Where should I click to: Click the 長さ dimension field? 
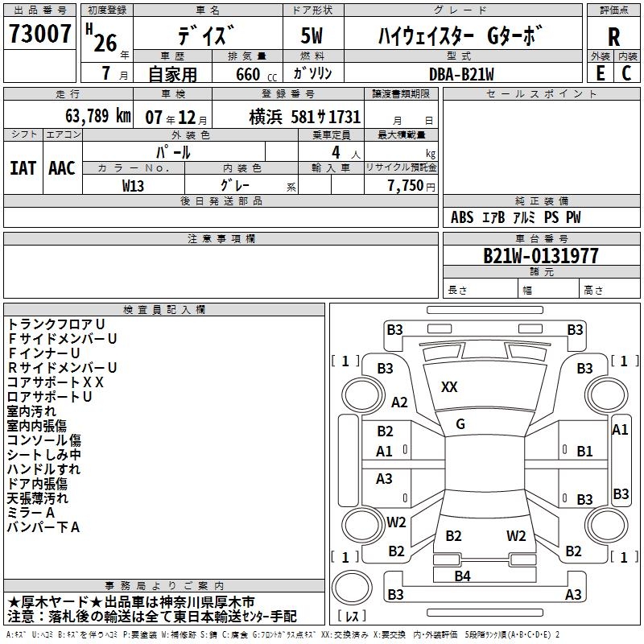pos(481,290)
